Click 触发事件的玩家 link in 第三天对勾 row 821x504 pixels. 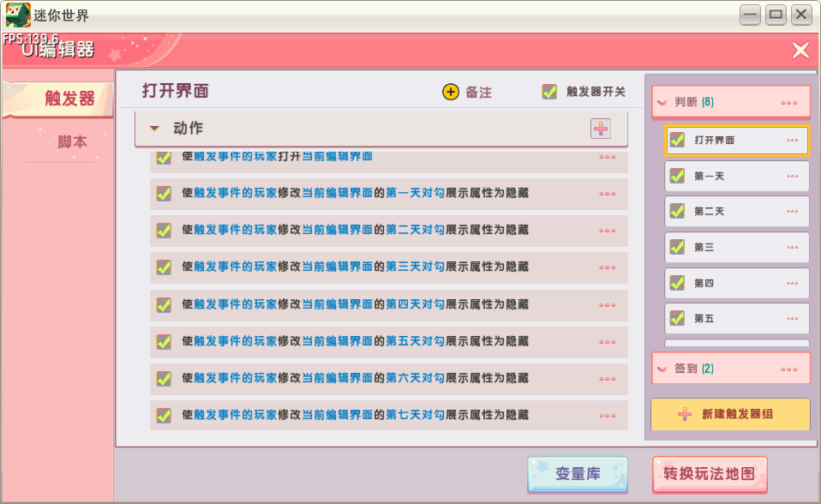coord(236,267)
